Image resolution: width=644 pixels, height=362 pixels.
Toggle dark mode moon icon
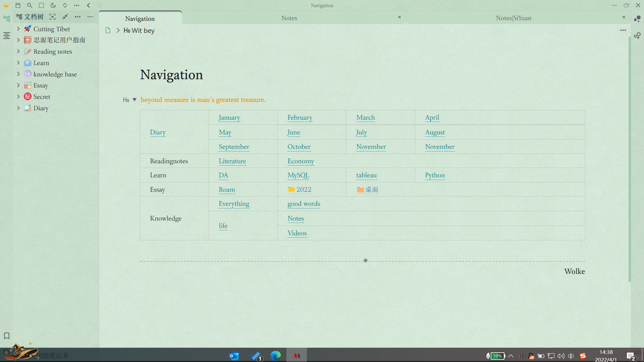pos(53,5)
